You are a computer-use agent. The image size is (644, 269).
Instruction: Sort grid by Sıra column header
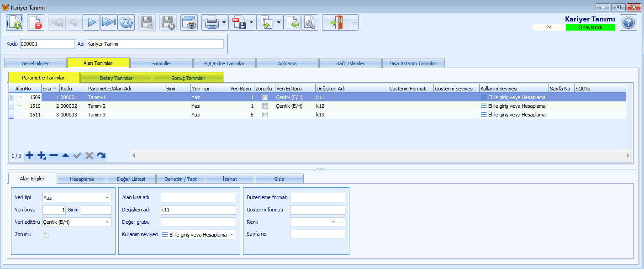(x=50, y=88)
